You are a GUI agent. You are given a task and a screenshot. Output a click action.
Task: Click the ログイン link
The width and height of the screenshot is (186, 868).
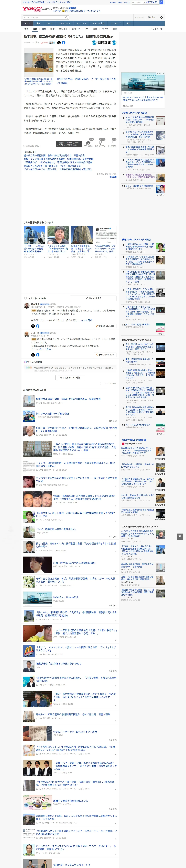(x=57, y=11)
